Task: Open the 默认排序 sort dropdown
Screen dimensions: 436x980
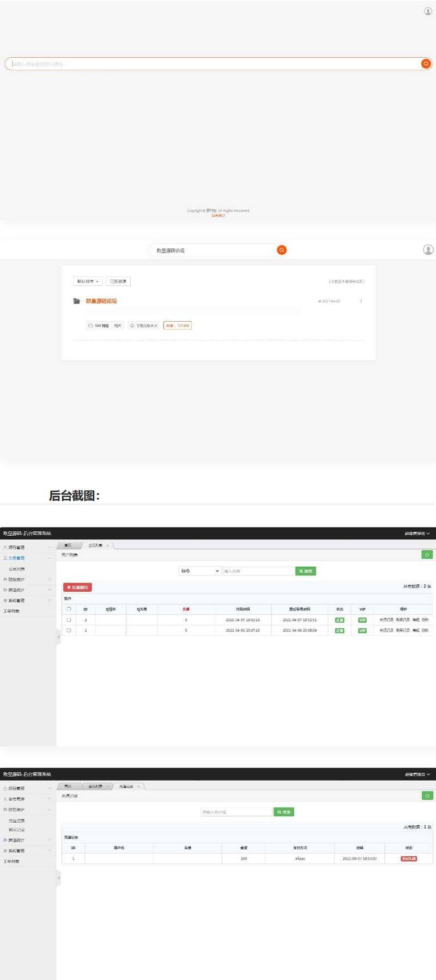Action: tap(88, 281)
